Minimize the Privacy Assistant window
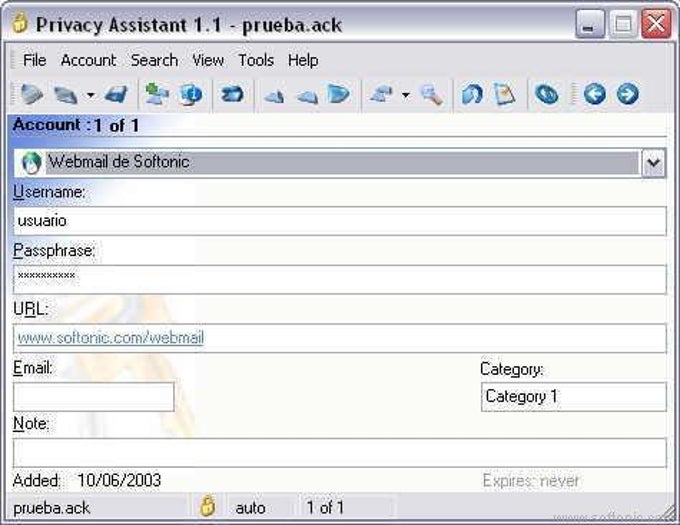 pyautogui.click(x=590, y=24)
